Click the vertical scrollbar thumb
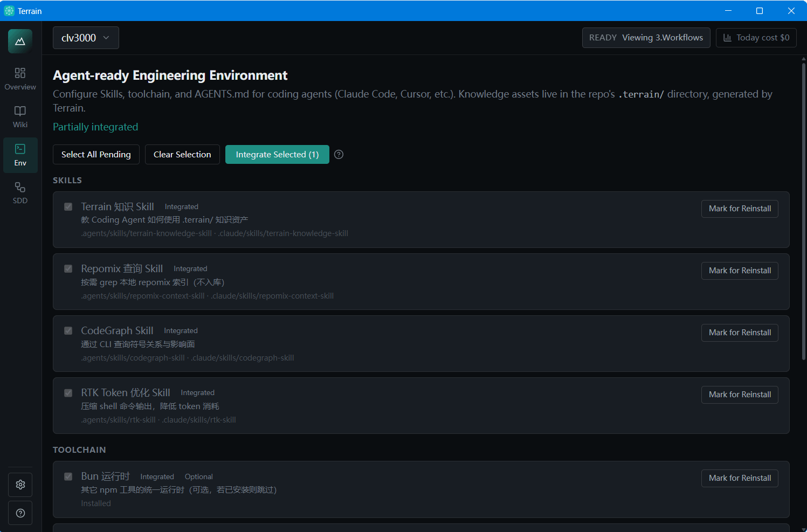This screenshot has width=807, height=532. [x=803, y=212]
